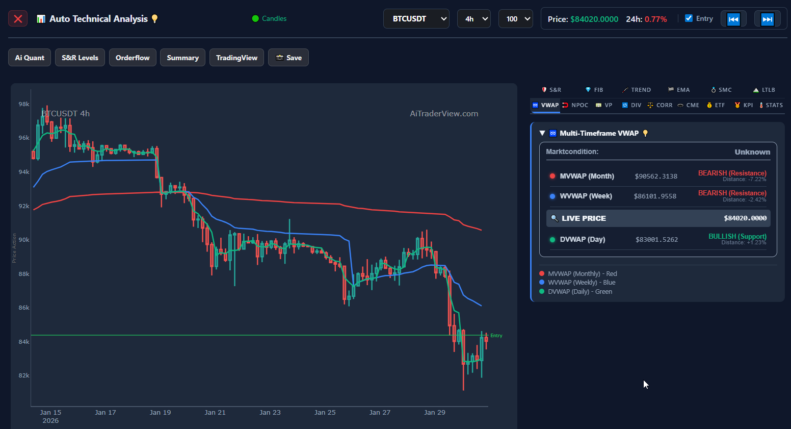This screenshot has width=791, height=429.
Task: Open the BTCUSDT symbol dropdown
Action: coord(416,19)
